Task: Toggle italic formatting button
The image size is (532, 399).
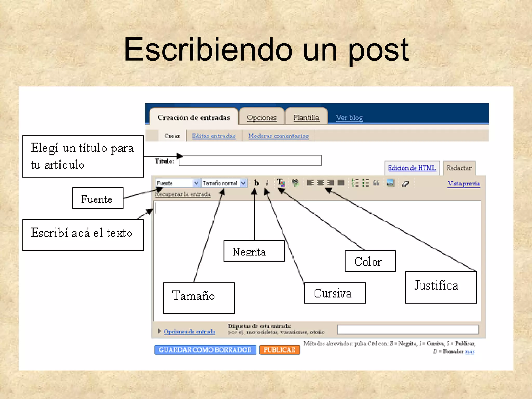Action: 267,183
